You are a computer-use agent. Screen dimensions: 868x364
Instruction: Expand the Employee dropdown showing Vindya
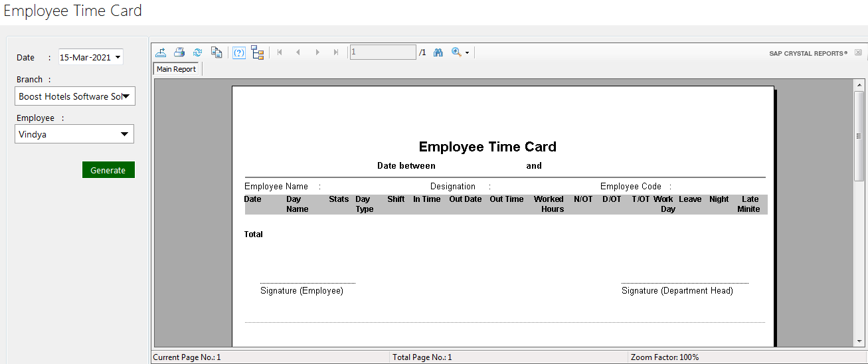pyautogui.click(x=124, y=134)
